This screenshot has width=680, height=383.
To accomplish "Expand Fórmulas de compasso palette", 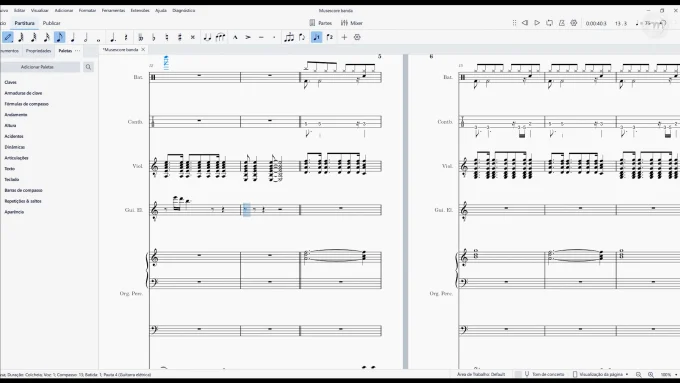I will 26,104.
